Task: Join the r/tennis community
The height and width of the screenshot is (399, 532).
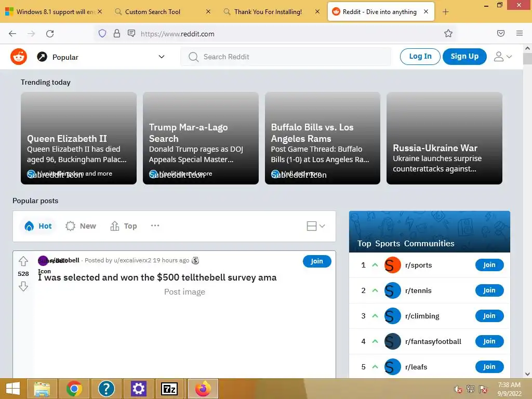Action: coord(489,290)
